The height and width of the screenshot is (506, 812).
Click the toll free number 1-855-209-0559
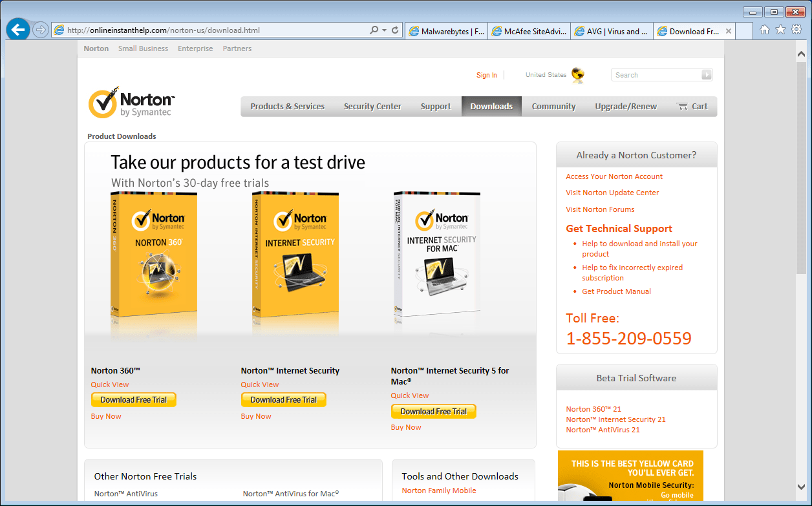click(628, 338)
